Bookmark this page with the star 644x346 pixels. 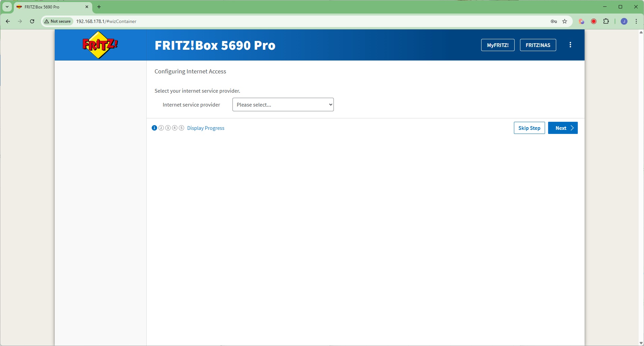pyautogui.click(x=565, y=21)
